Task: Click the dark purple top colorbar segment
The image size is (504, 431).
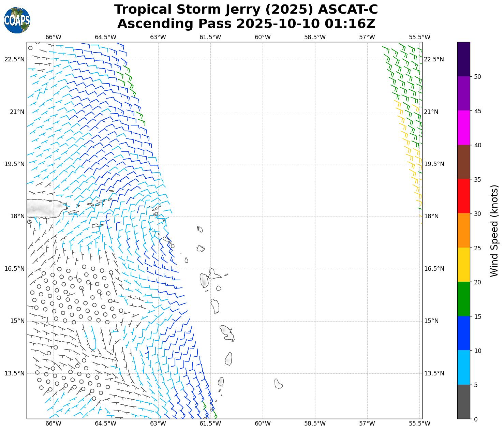Action: click(463, 59)
